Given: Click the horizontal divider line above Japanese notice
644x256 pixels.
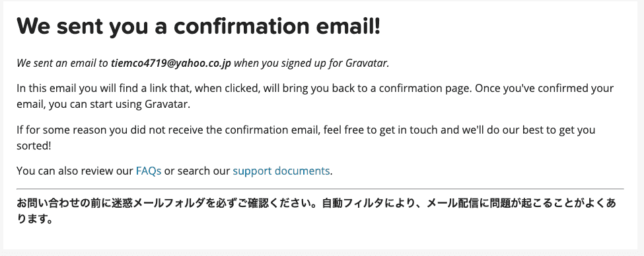Looking at the screenshot, I should point(320,189).
